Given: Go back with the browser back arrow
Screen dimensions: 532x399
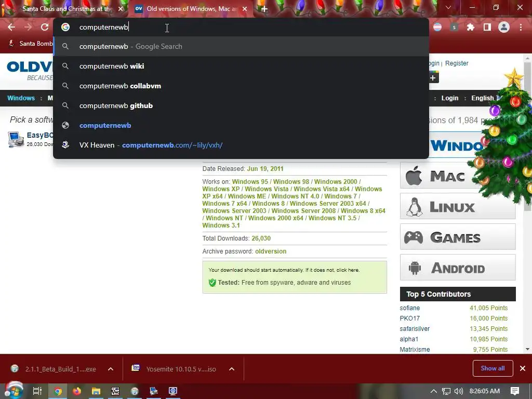Looking at the screenshot, I should 11,27.
